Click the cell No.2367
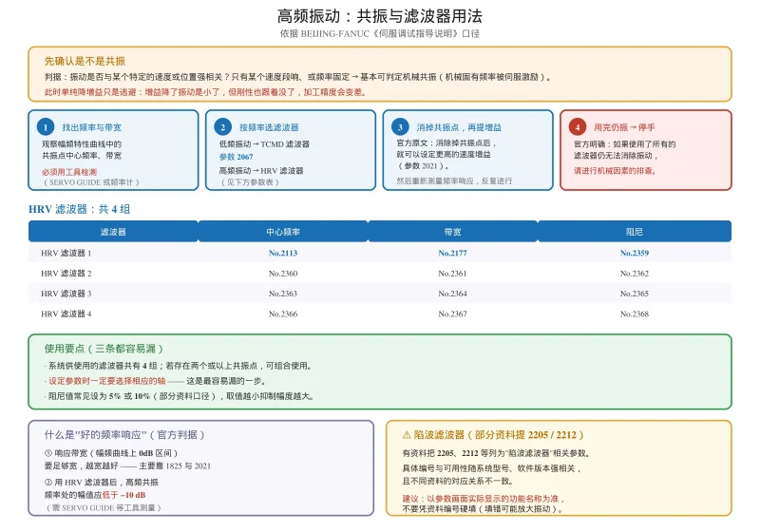This screenshot has height=532, width=760. pyautogui.click(x=453, y=313)
